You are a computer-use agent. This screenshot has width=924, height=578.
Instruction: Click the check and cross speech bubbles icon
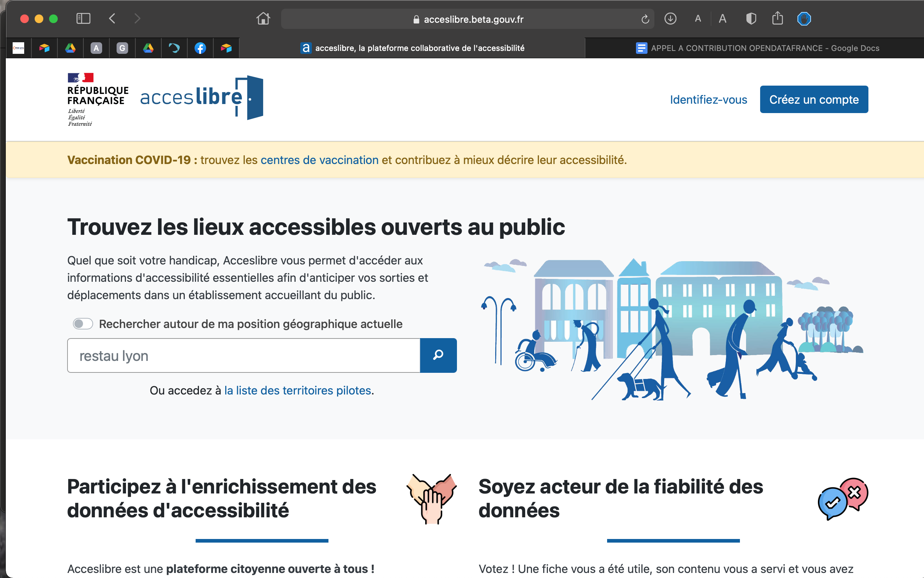pyautogui.click(x=843, y=499)
